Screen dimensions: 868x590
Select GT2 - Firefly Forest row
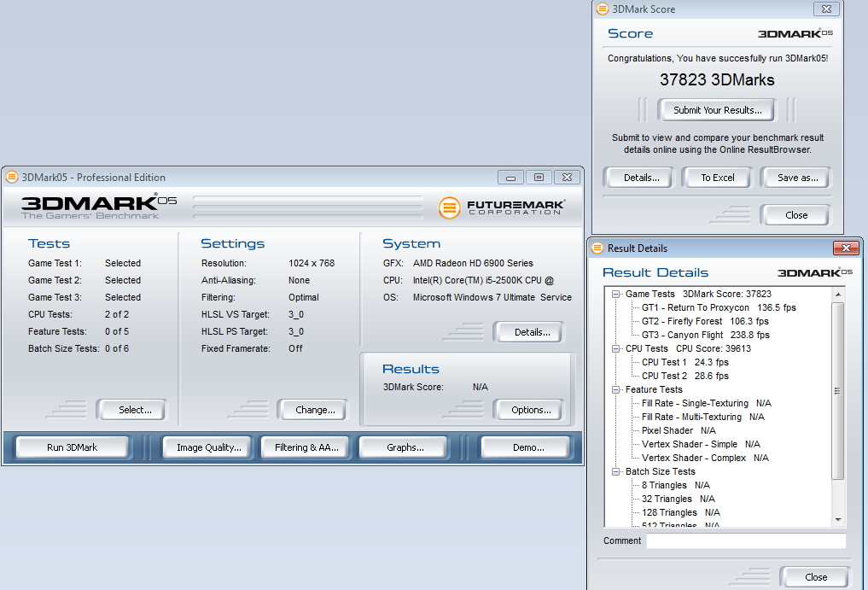tap(705, 321)
